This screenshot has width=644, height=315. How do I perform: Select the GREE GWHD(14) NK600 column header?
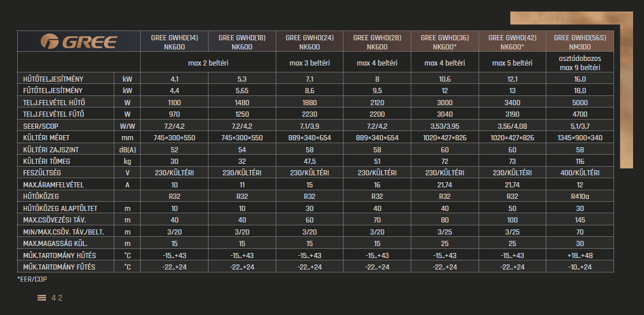coord(175,42)
